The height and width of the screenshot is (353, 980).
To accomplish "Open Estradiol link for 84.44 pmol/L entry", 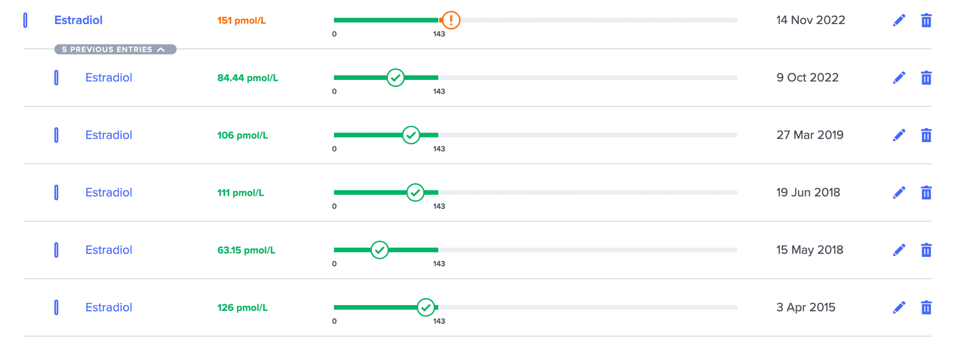I will coord(109,77).
